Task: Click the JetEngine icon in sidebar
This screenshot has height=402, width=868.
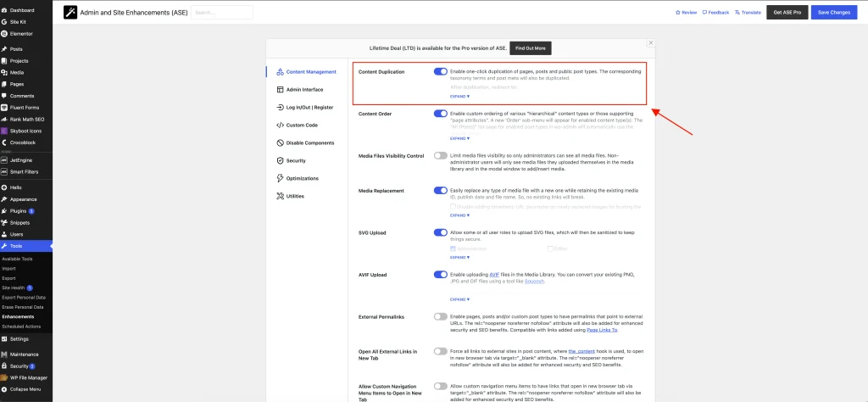Action: tap(4, 160)
